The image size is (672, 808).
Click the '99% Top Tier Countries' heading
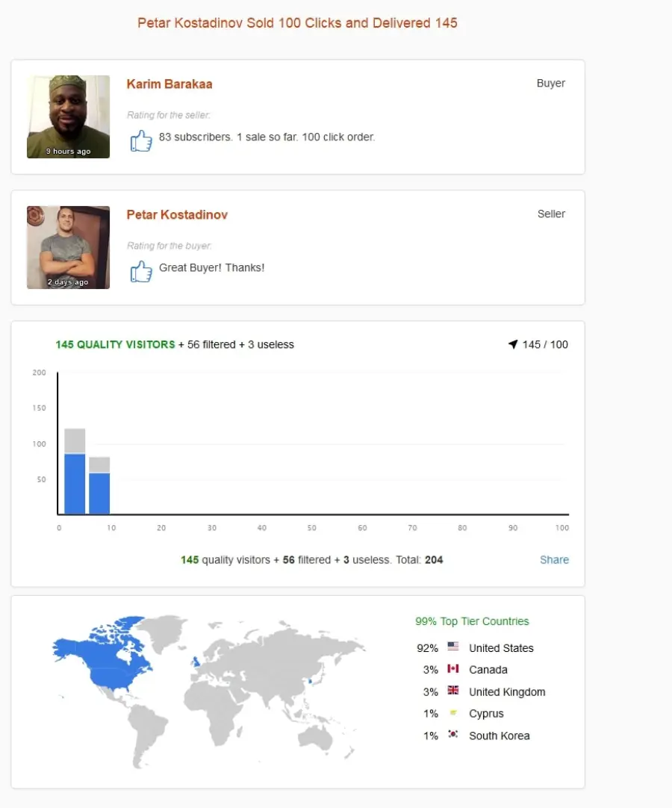[x=472, y=621]
